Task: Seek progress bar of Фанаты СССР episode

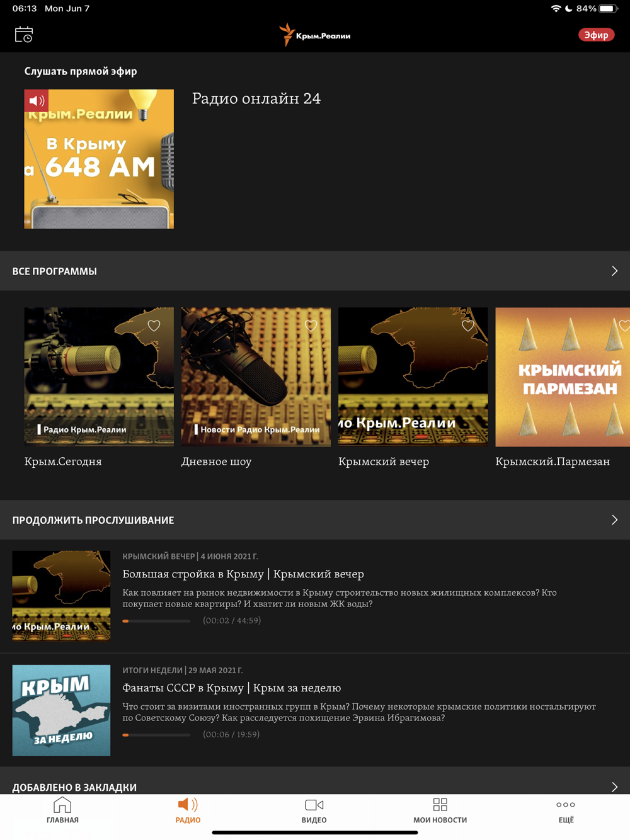Action: point(156,735)
